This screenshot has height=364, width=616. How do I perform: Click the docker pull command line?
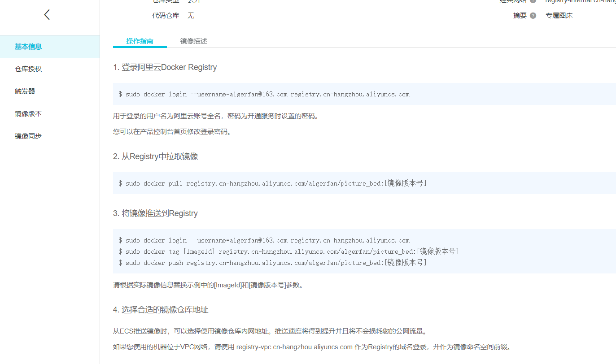click(x=272, y=183)
